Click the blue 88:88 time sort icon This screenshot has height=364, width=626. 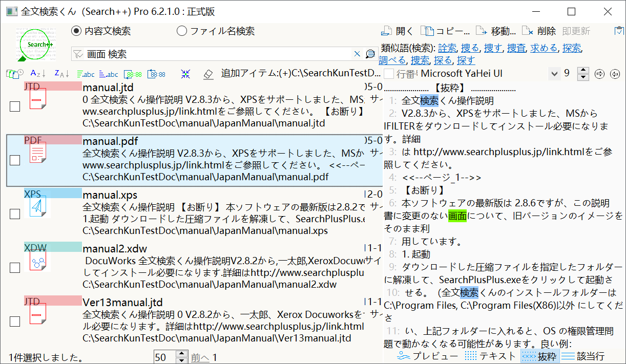tap(156, 74)
